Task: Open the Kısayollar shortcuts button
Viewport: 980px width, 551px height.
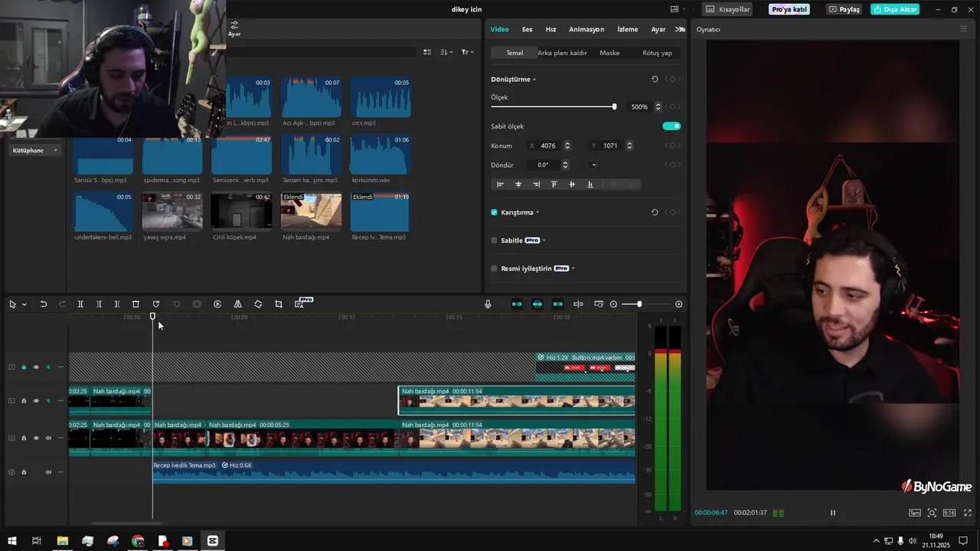Action: click(728, 9)
